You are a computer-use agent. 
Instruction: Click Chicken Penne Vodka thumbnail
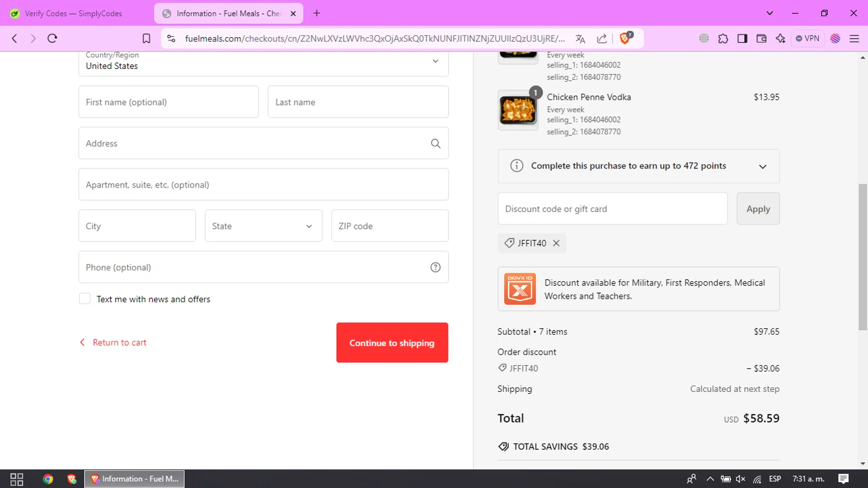click(518, 110)
